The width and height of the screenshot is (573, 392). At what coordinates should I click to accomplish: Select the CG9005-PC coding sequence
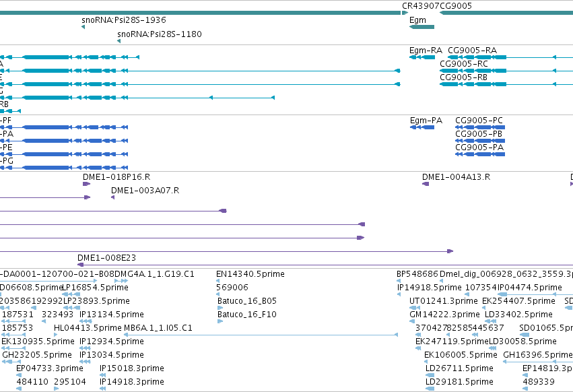coord(480,127)
